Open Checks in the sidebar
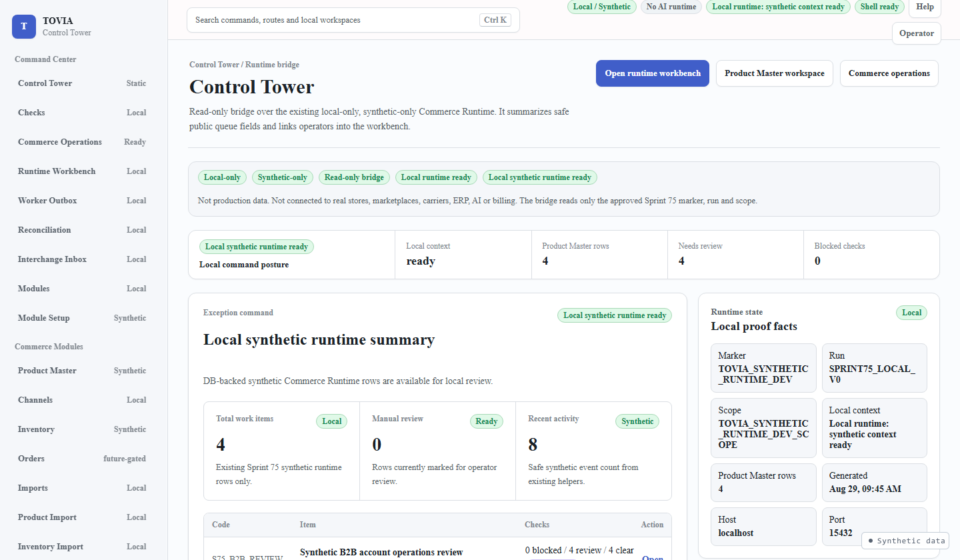This screenshot has height=560, width=960. (x=82, y=113)
